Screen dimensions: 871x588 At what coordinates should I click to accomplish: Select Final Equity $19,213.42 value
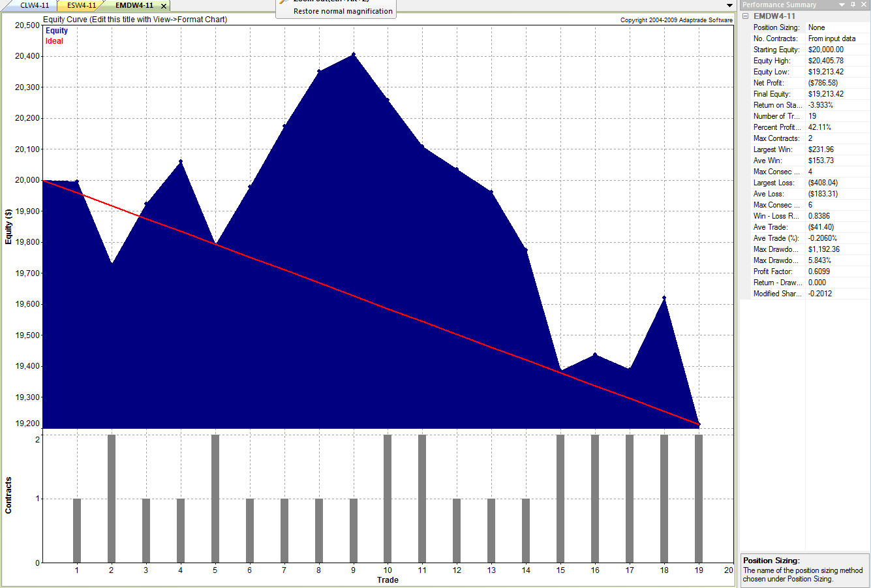825,94
